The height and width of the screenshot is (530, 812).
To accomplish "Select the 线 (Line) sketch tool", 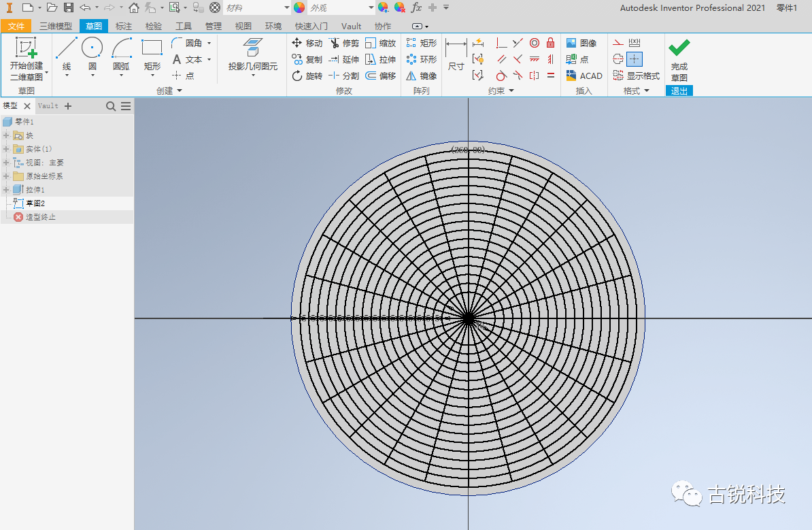I will click(x=67, y=54).
